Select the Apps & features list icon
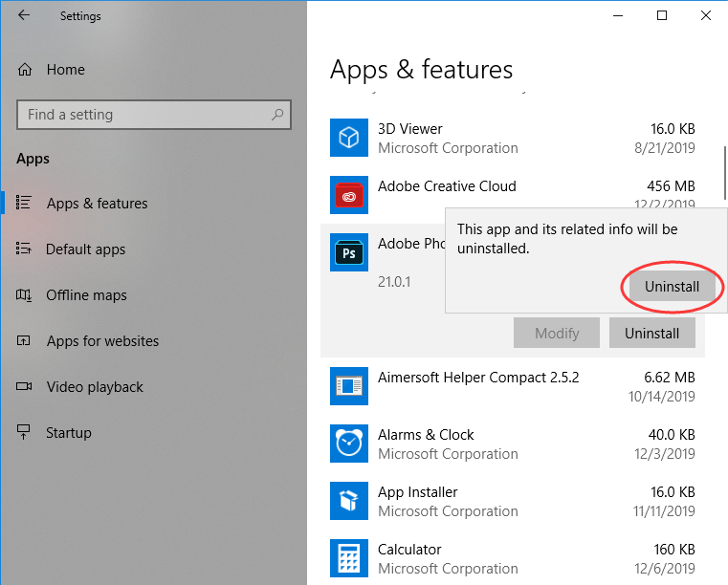The image size is (728, 585). click(23, 203)
